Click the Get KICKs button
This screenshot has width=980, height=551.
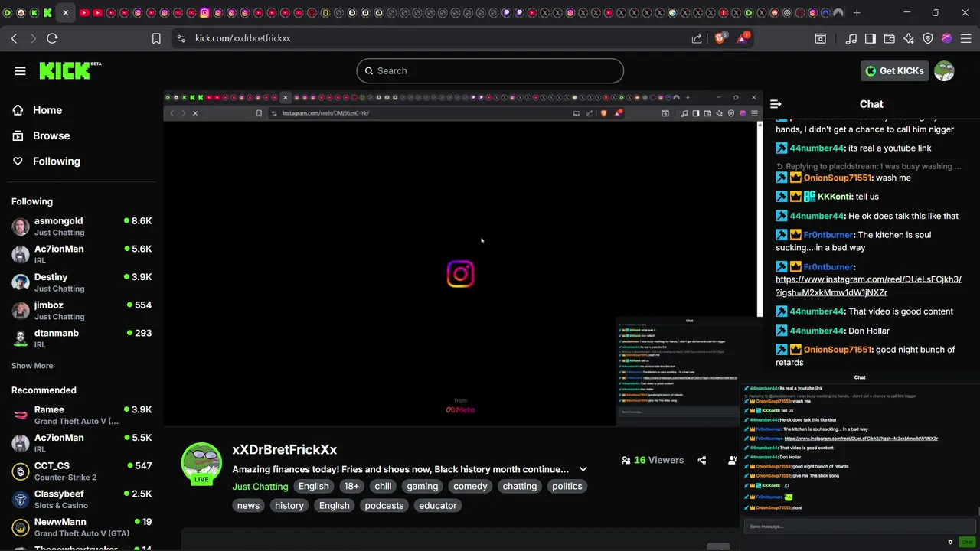[894, 71]
